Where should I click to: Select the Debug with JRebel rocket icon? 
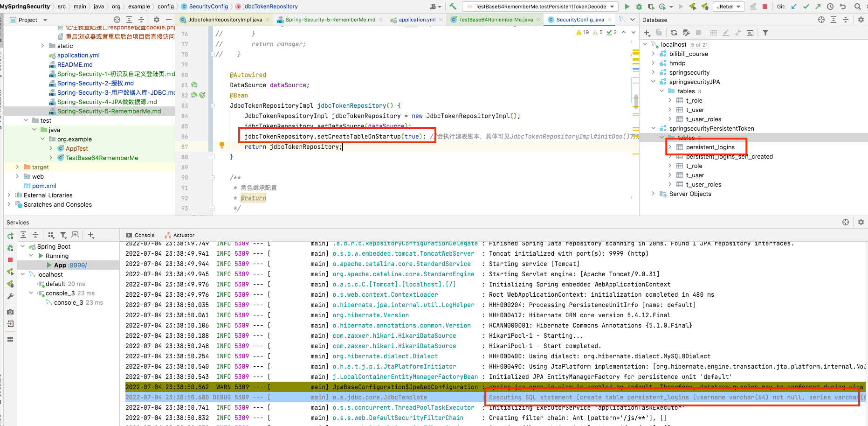(x=704, y=6)
